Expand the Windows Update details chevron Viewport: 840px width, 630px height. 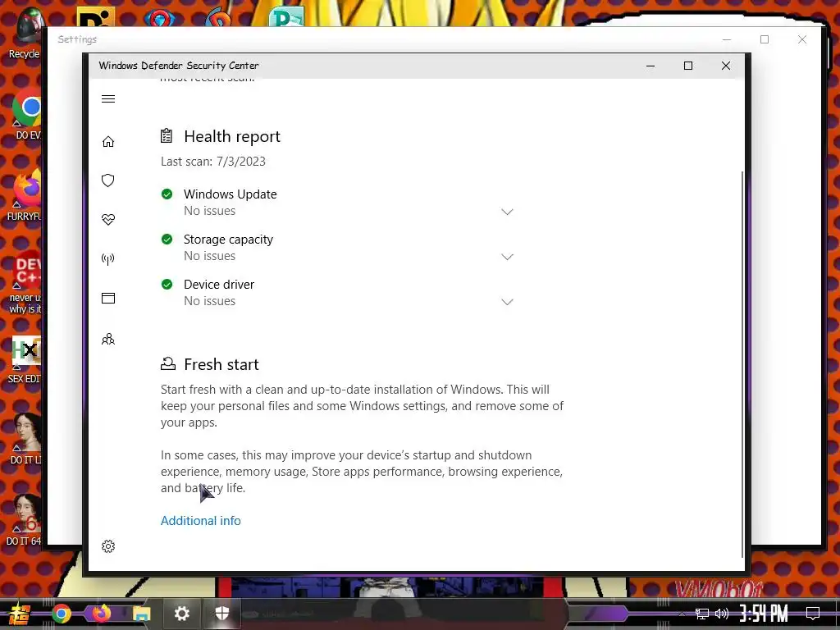pyautogui.click(x=507, y=212)
